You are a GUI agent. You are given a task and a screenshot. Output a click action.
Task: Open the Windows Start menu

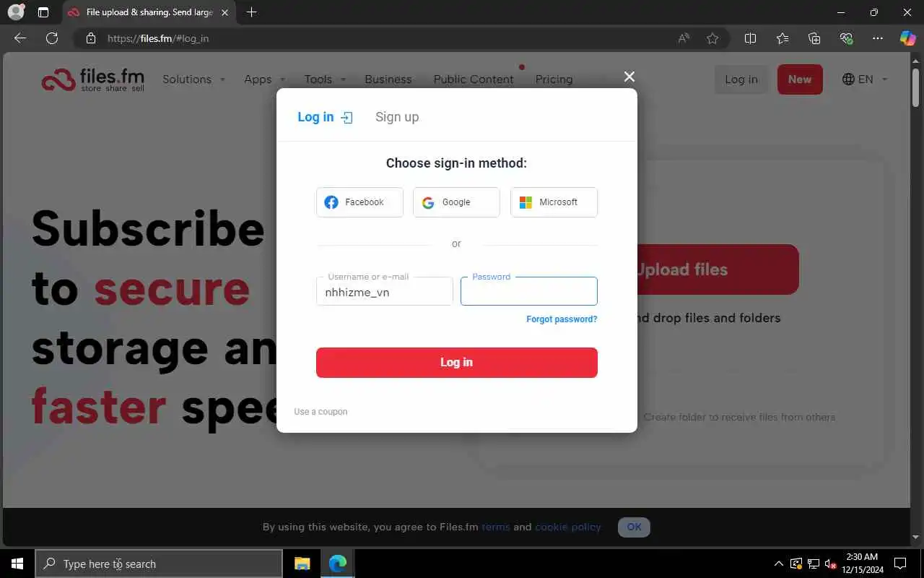[x=17, y=564]
